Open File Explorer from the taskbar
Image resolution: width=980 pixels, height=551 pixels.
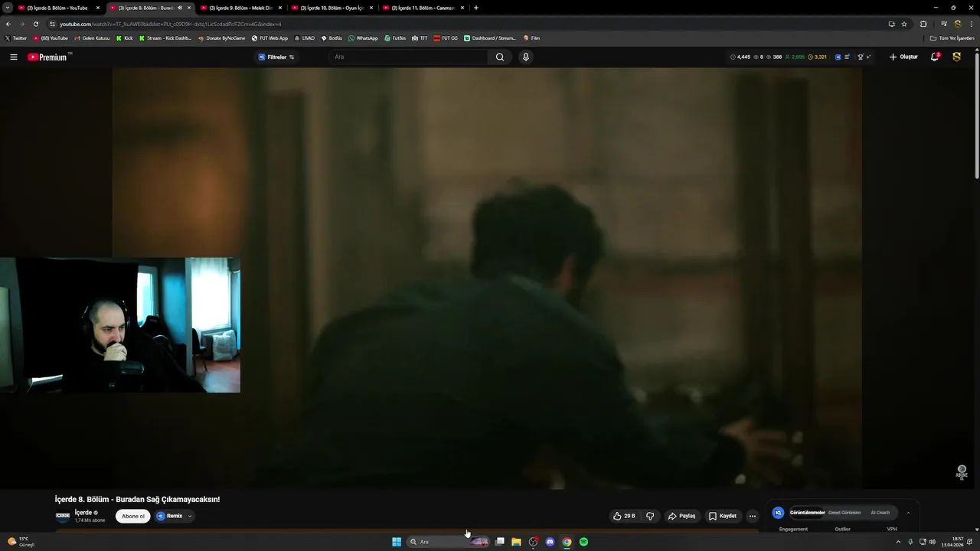click(x=516, y=542)
